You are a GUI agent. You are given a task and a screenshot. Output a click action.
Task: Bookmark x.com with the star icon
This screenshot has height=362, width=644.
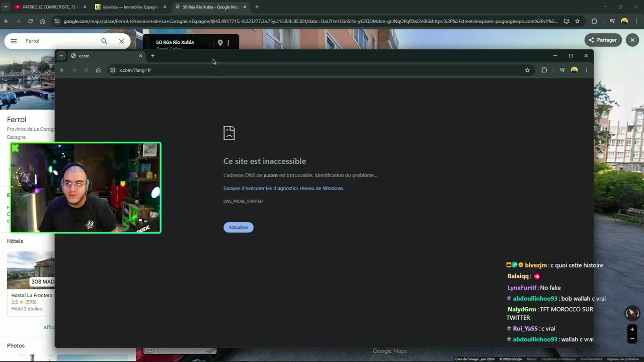(527, 70)
